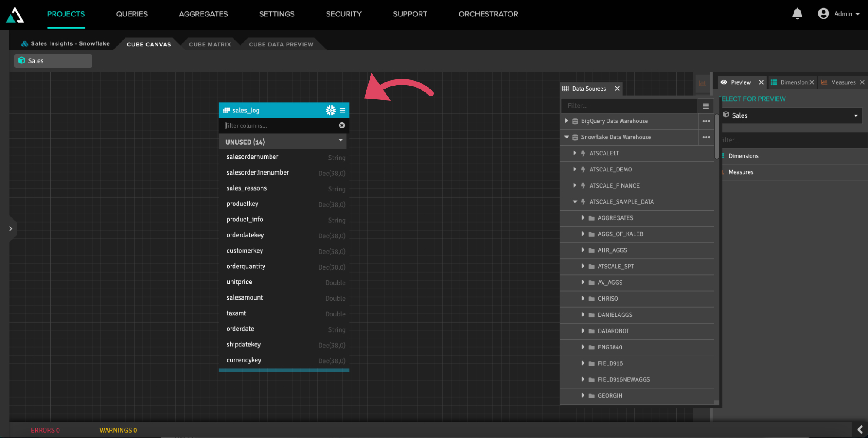Image resolution: width=868 pixels, height=438 pixels.
Task: Click the DATAROBOT folder icon
Action: [591, 331]
